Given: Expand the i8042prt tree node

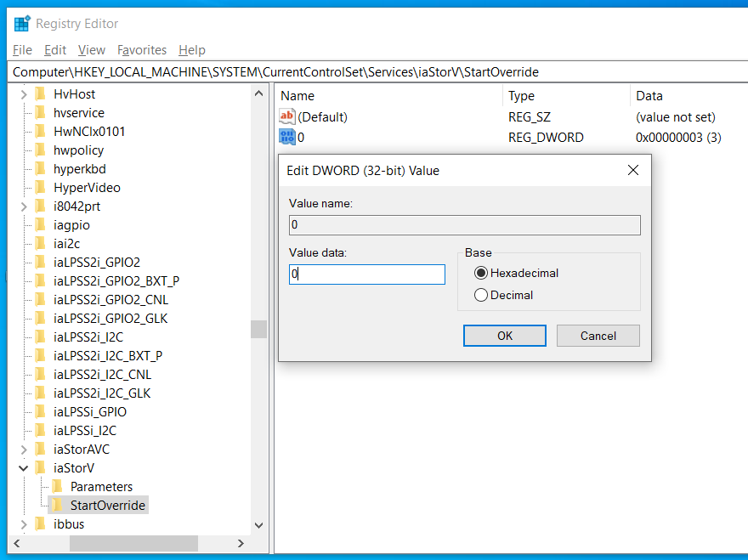Looking at the screenshot, I should tap(23, 206).
